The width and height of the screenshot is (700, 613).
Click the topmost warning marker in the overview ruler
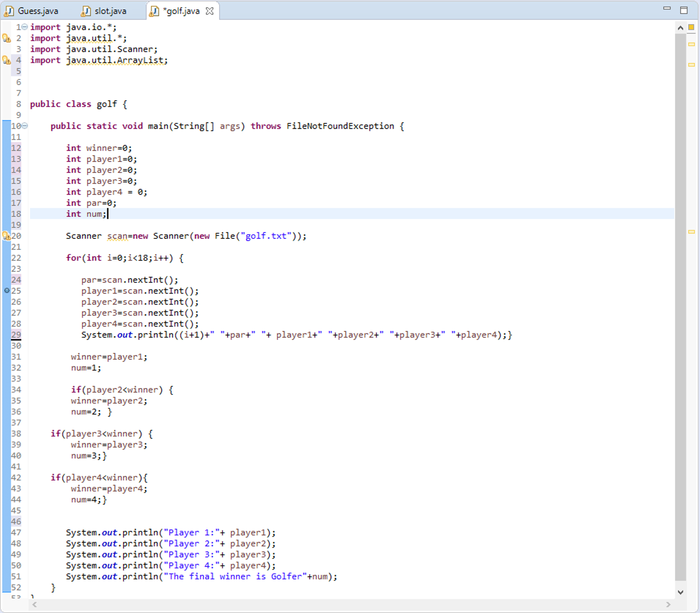tap(692, 44)
